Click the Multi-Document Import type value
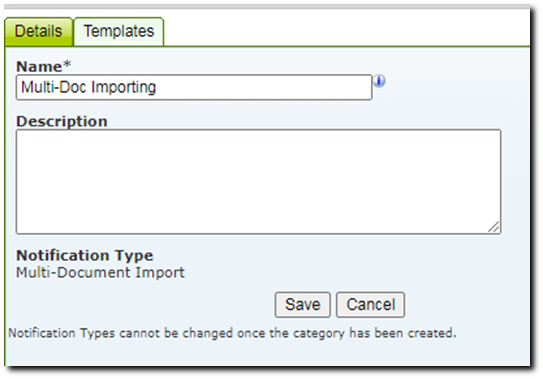This screenshot has width=543, height=379. click(x=100, y=272)
